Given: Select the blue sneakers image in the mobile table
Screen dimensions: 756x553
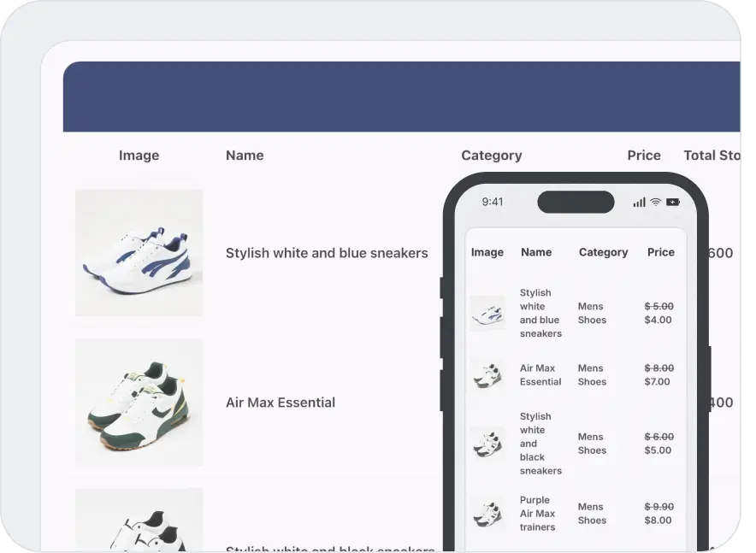Looking at the screenshot, I should (487, 313).
